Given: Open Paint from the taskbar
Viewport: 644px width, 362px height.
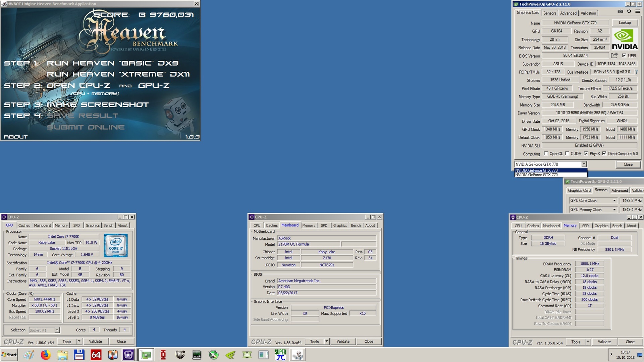Looking at the screenshot, I should coord(29,355).
